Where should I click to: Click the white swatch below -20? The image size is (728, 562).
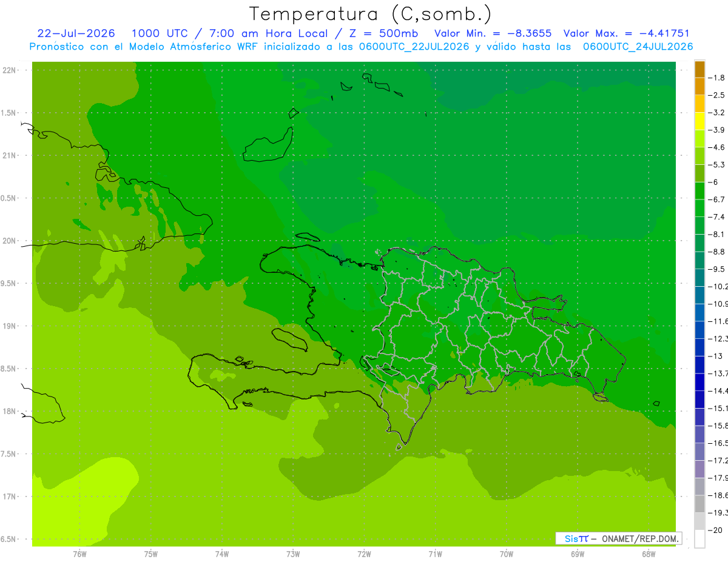(699, 538)
